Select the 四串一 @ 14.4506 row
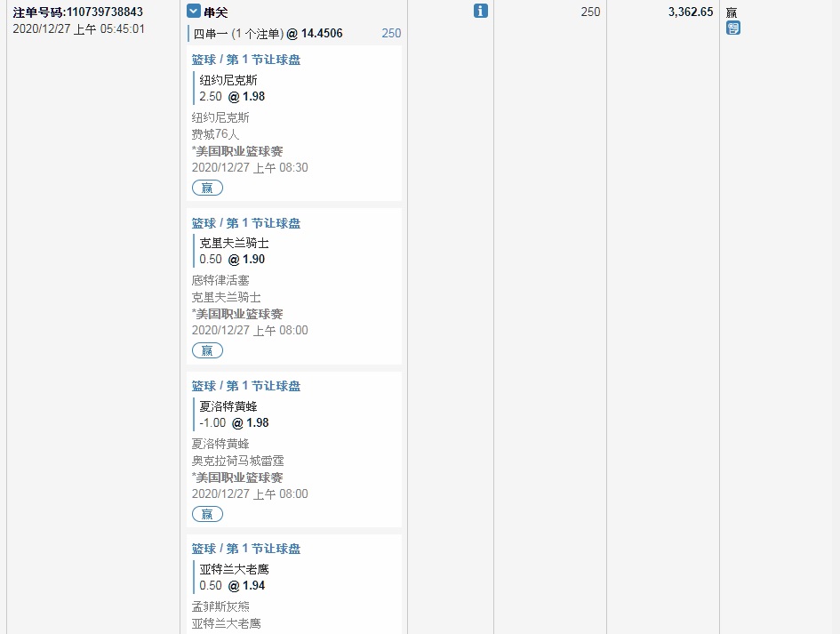840x634 pixels. [x=294, y=33]
